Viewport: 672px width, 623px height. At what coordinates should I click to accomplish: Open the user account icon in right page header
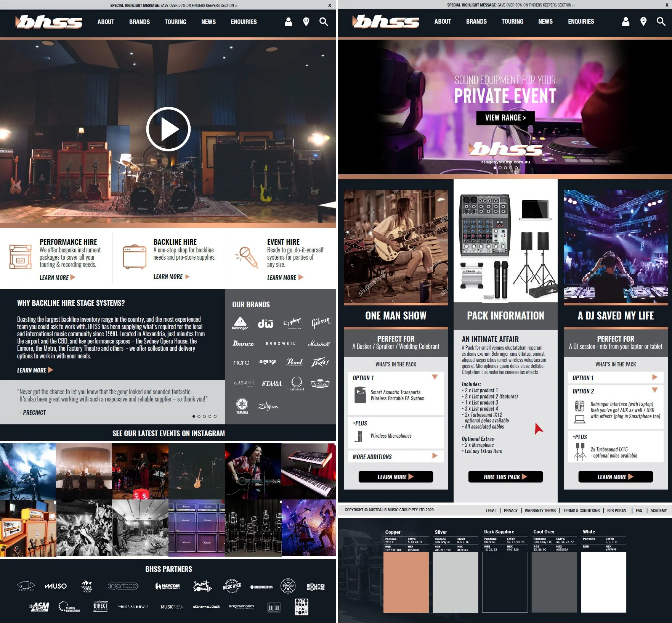click(x=625, y=21)
